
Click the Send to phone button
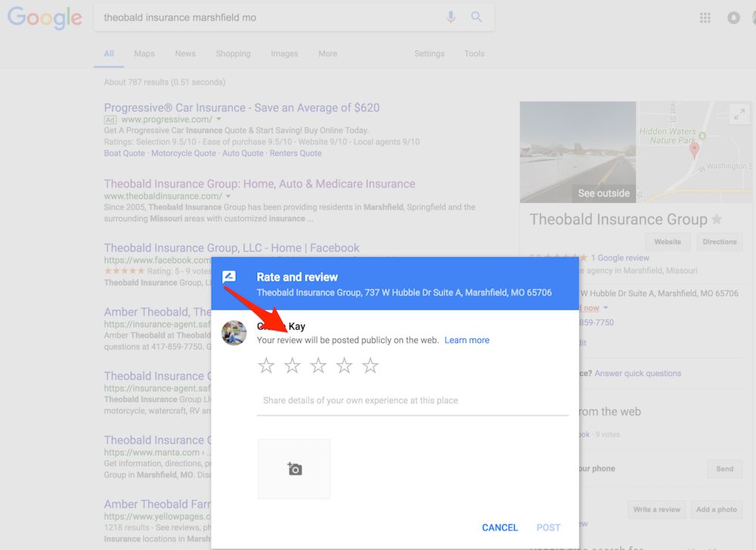(x=725, y=468)
